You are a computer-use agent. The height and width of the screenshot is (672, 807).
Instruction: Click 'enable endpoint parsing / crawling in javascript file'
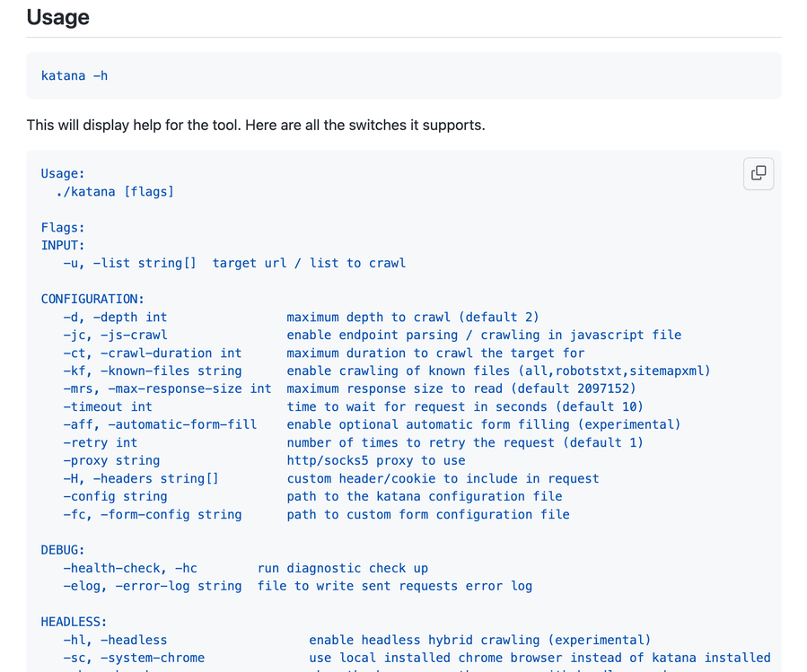click(x=484, y=335)
